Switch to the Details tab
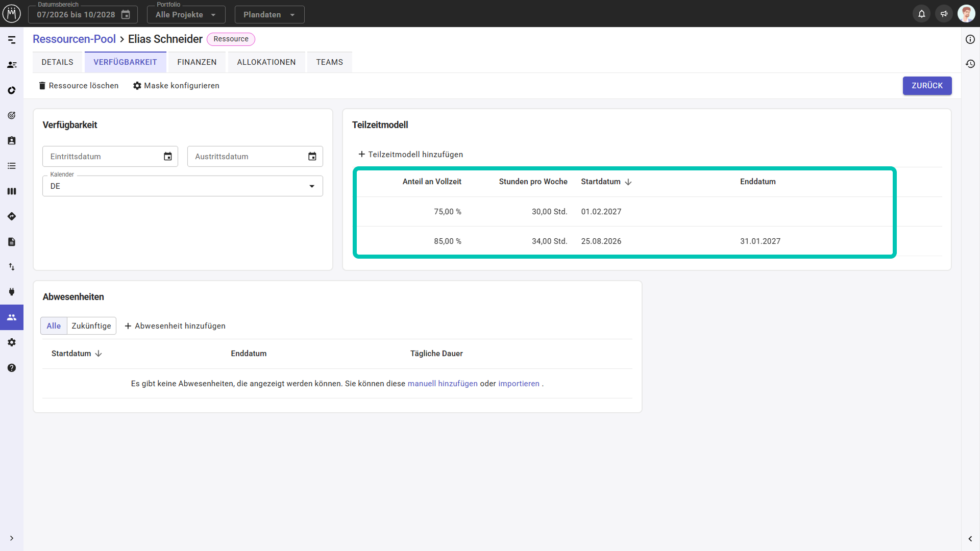 click(x=58, y=62)
